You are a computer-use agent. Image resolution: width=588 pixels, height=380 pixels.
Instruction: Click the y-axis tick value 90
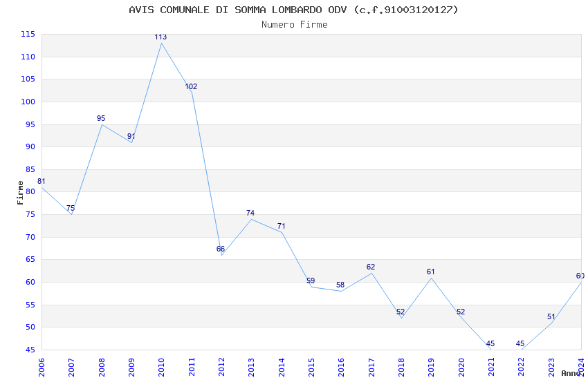tap(30, 146)
